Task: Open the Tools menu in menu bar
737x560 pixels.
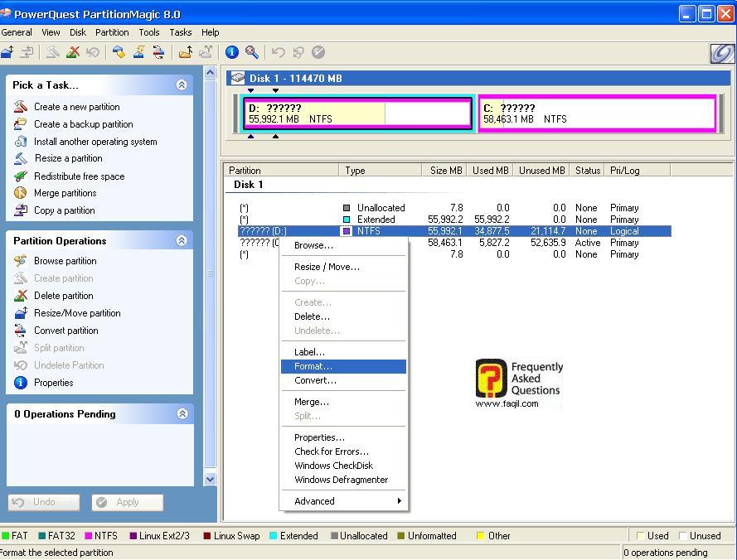Action: pyautogui.click(x=149, y=32)
